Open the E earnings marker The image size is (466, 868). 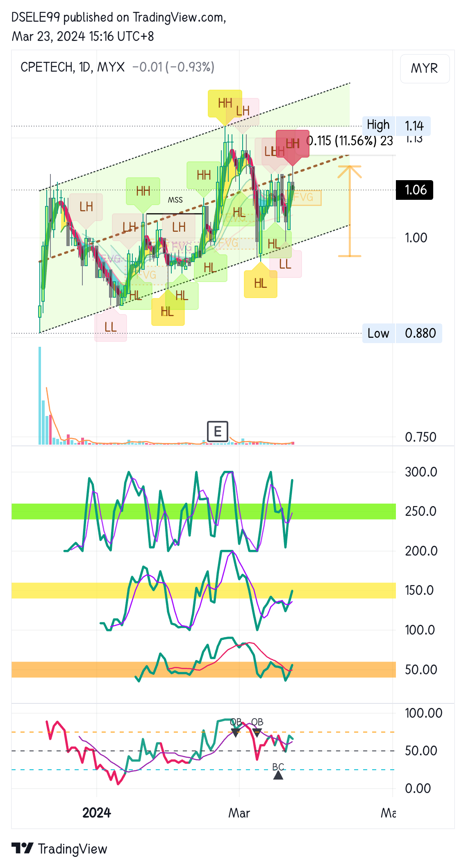(x=218, y=432)
